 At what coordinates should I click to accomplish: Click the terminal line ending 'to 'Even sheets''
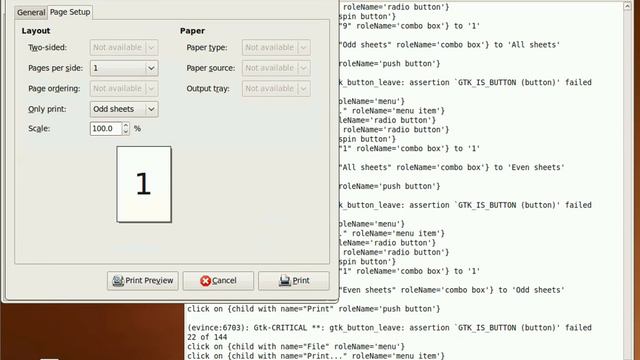point(452,167)
